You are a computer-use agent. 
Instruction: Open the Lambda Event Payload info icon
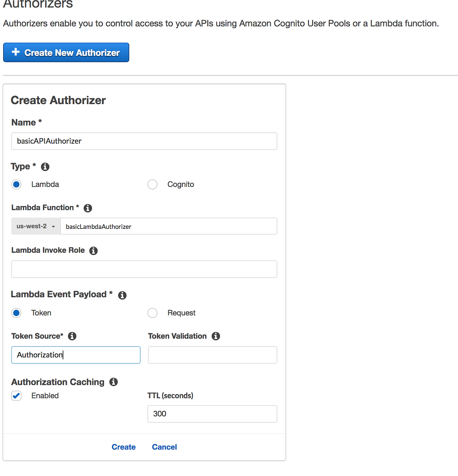122,295
